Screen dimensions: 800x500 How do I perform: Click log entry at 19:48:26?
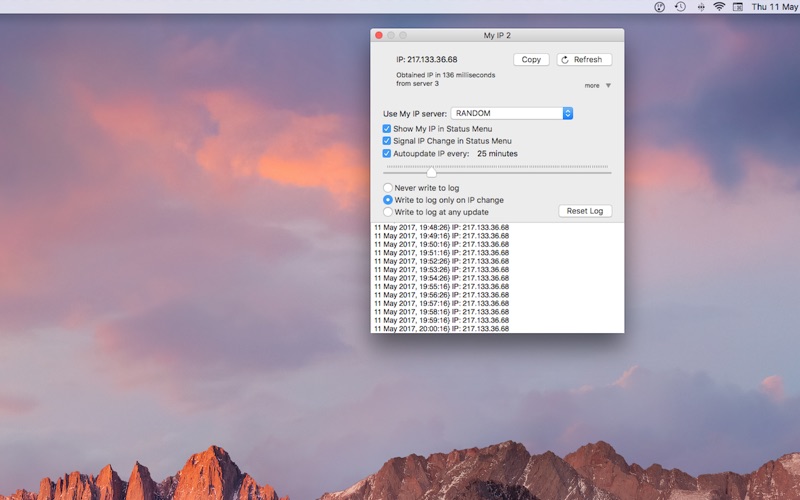tap(441, 228)
